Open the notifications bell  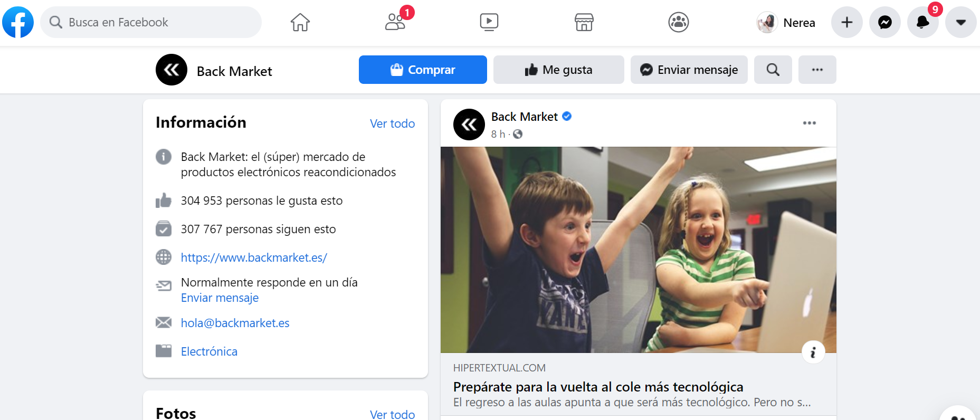tap(923, 22)
